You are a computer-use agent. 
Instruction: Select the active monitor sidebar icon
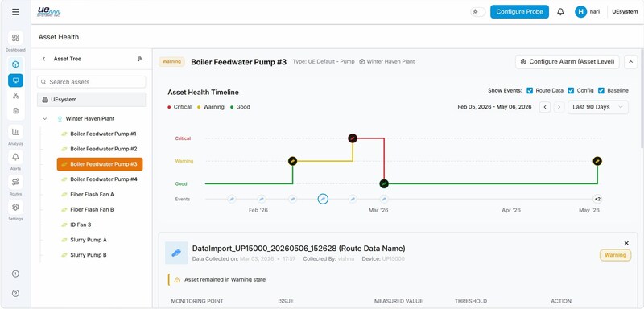(15, 80)
